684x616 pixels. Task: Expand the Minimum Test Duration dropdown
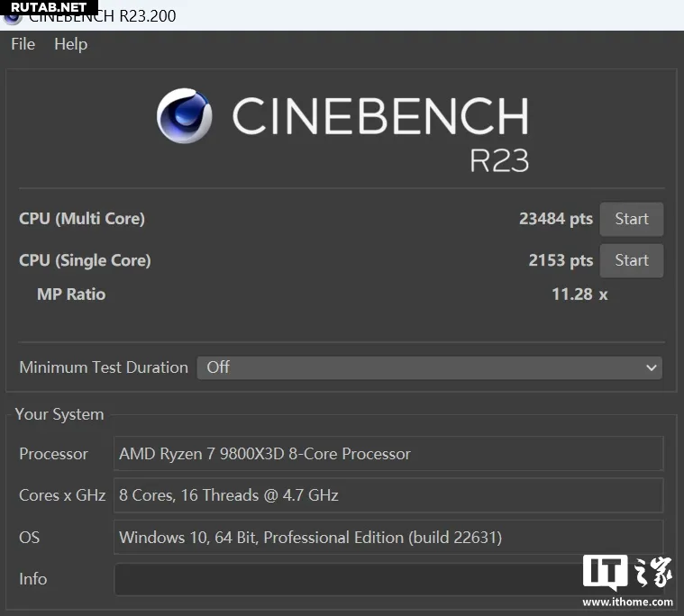(429, 367)
